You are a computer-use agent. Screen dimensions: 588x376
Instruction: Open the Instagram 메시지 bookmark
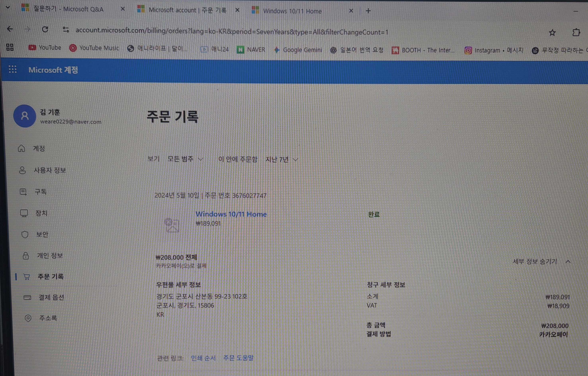[494, 50]
